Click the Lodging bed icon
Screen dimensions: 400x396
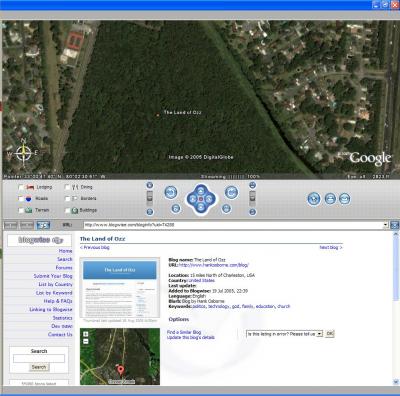(x=30, y=187)
